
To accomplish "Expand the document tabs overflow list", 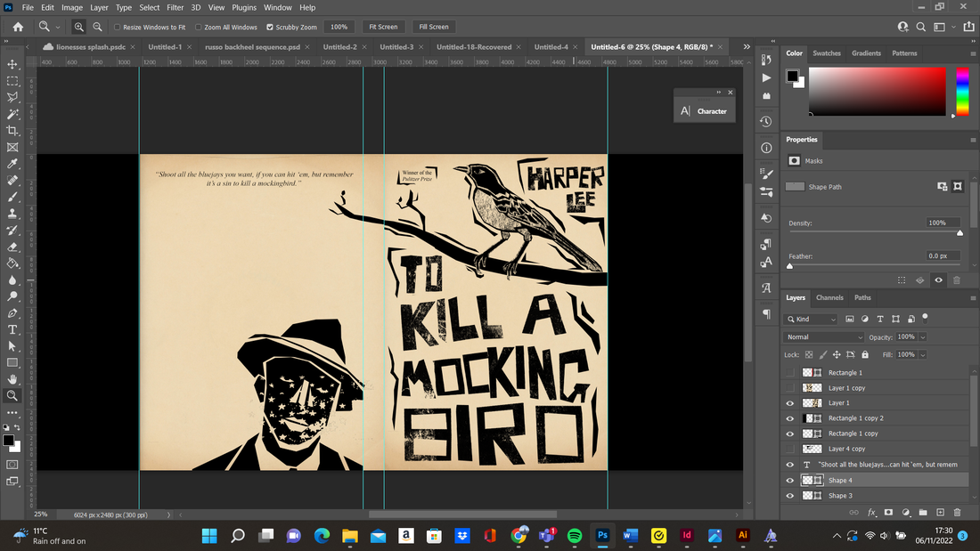I will (x=747, y=47).
